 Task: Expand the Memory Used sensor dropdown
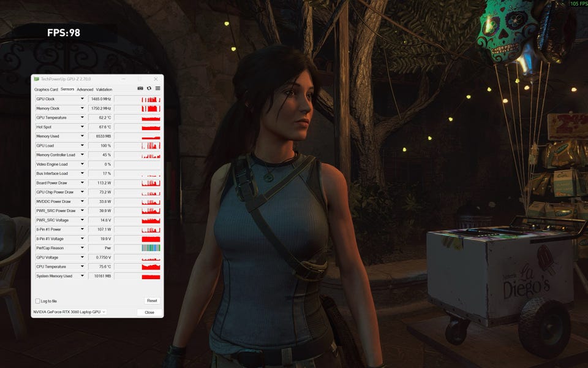[x=82, y=136]
